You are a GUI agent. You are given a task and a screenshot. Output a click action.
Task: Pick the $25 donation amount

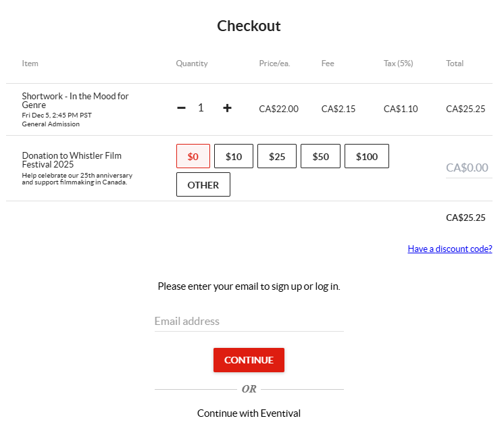click(277, 156)
